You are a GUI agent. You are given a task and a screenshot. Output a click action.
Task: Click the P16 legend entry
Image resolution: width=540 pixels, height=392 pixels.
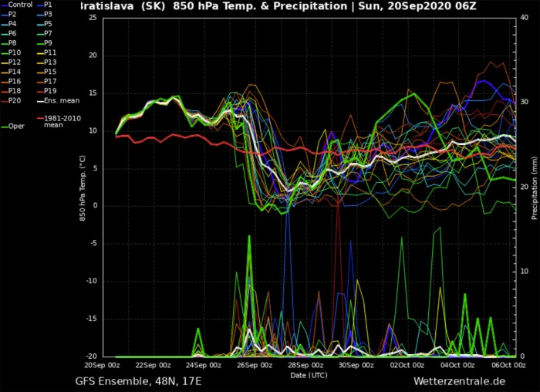pyautogui.click(x=11, y=82)
